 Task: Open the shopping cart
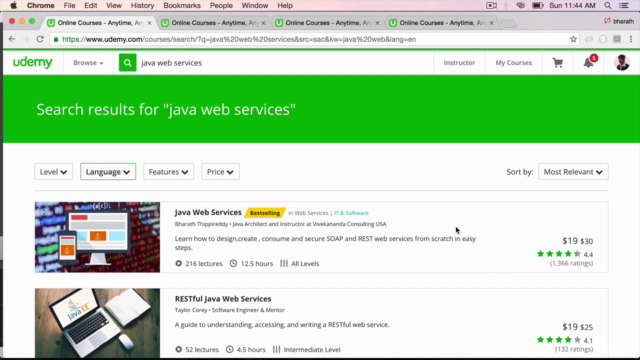558,63
